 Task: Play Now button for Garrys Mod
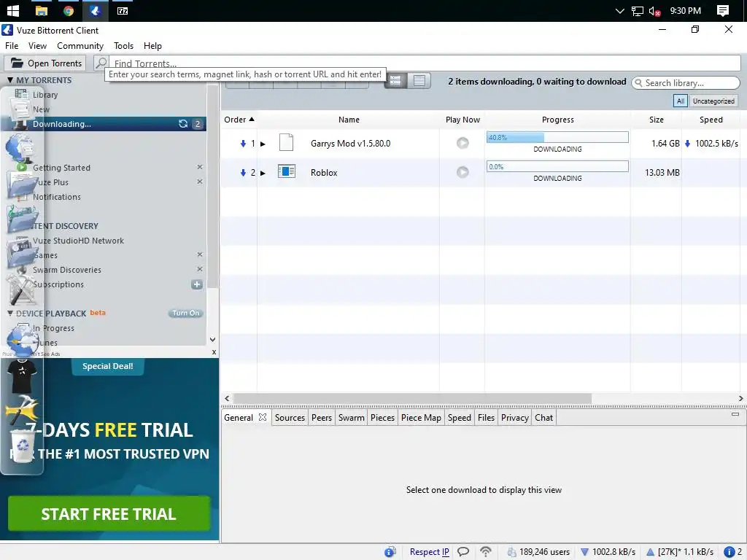pyautogui.click(x=462, y=143)
